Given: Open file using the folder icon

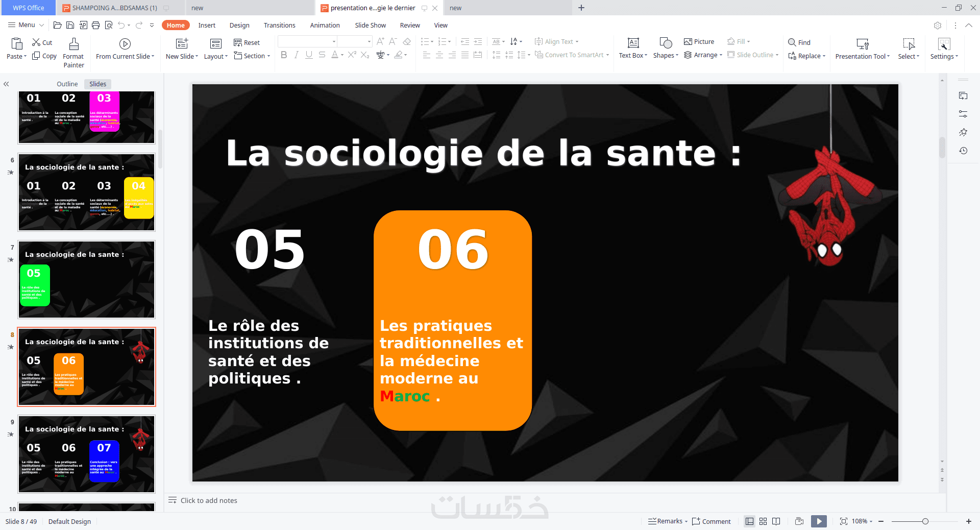Looking at the screenshot, I should [x=57, y=25].
